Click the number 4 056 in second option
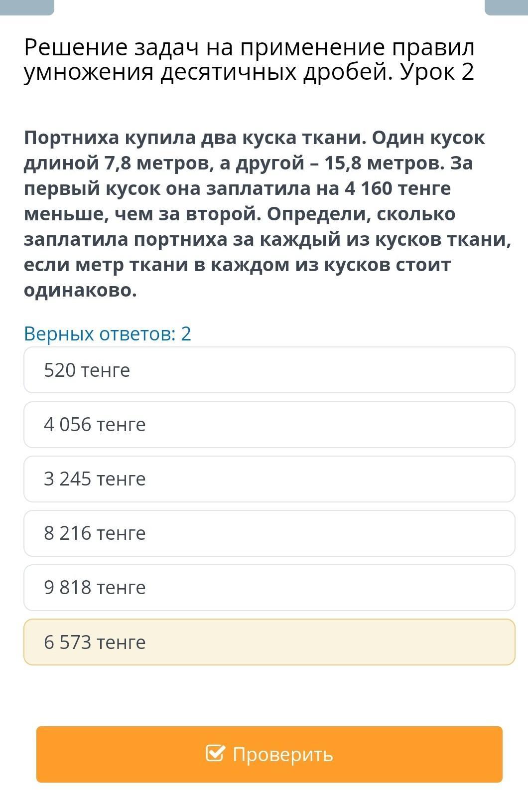528x812 pixels. (68, 424)
